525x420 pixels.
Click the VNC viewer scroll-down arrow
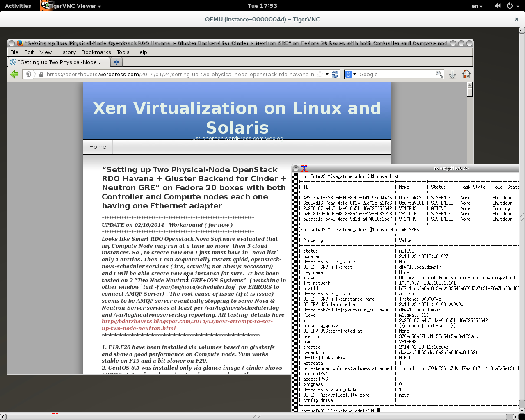click(522, 410)
